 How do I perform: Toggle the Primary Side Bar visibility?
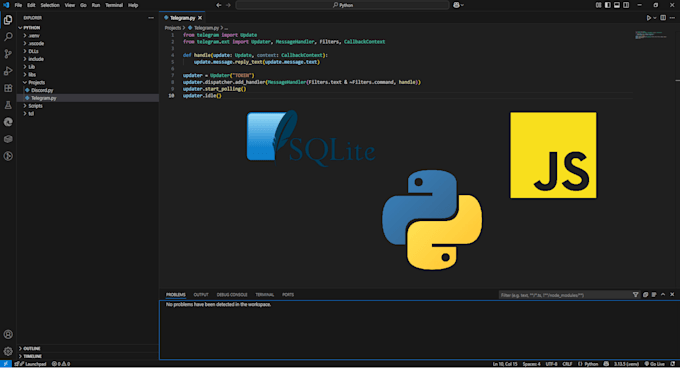[x=608, y=5]
